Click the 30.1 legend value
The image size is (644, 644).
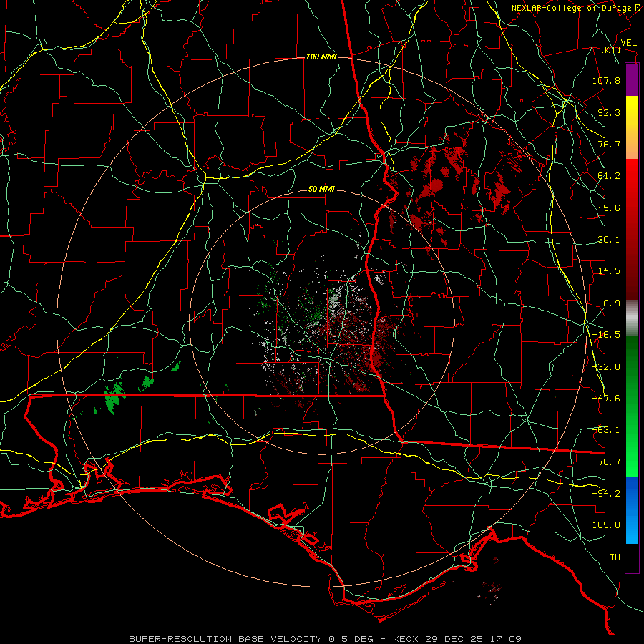[609, 240]
